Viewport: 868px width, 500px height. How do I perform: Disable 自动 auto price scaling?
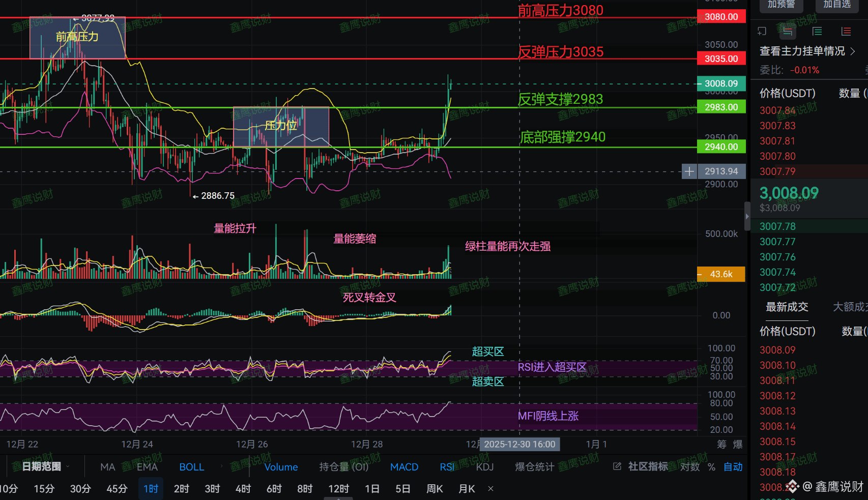[x=733, y=467]
